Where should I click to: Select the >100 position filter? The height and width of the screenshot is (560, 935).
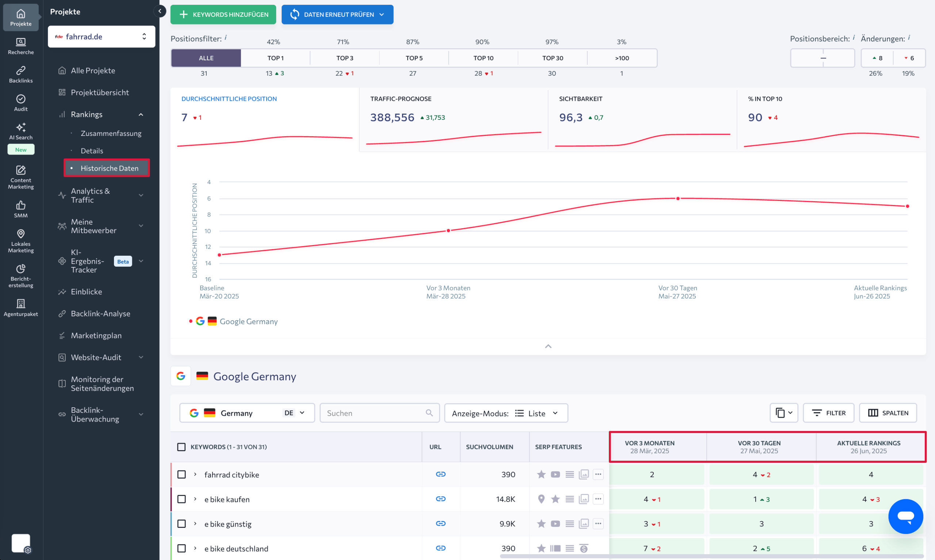click(x=622, y=58)
